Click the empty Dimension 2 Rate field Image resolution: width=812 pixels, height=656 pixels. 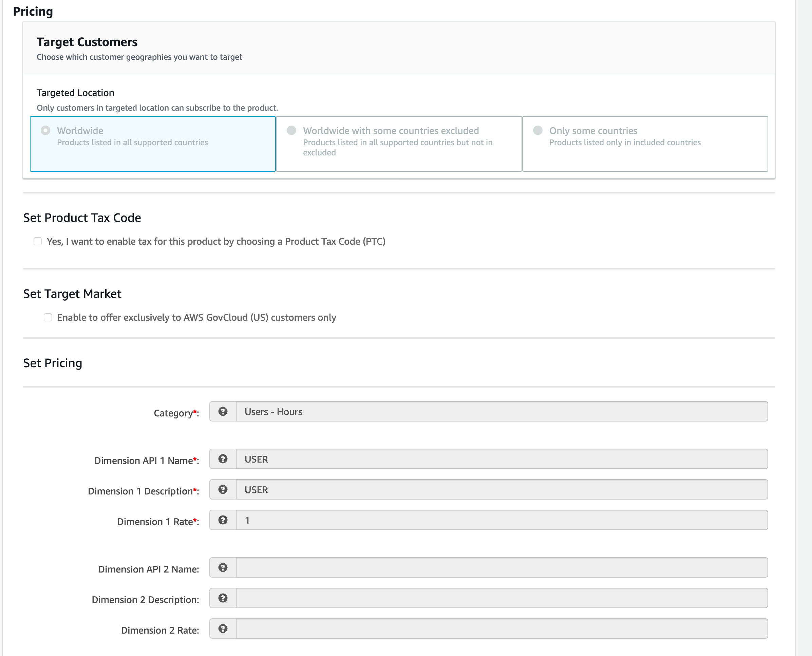pyautogui.click(x=502, y=629)
